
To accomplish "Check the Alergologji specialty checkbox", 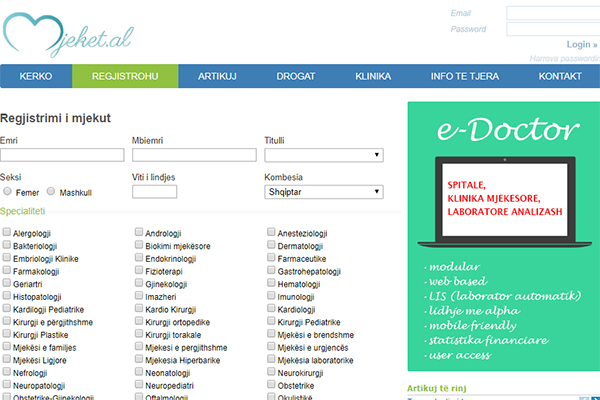I will [7, 232].
